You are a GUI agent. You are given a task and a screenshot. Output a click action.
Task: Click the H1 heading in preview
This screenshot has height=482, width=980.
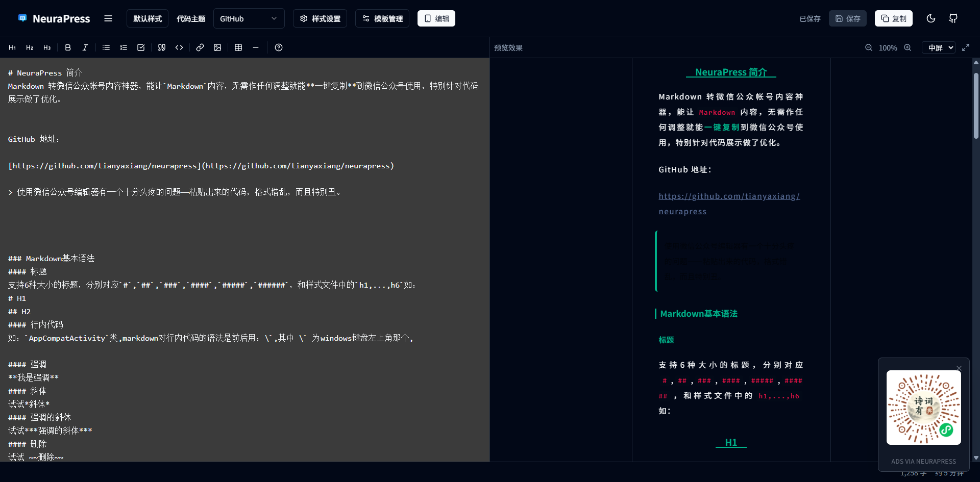point(731,442)
